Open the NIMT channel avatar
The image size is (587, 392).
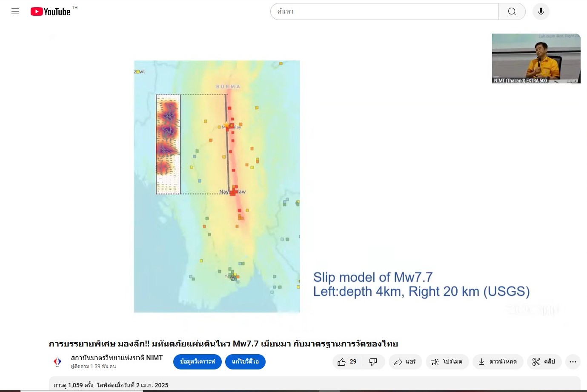57,362
